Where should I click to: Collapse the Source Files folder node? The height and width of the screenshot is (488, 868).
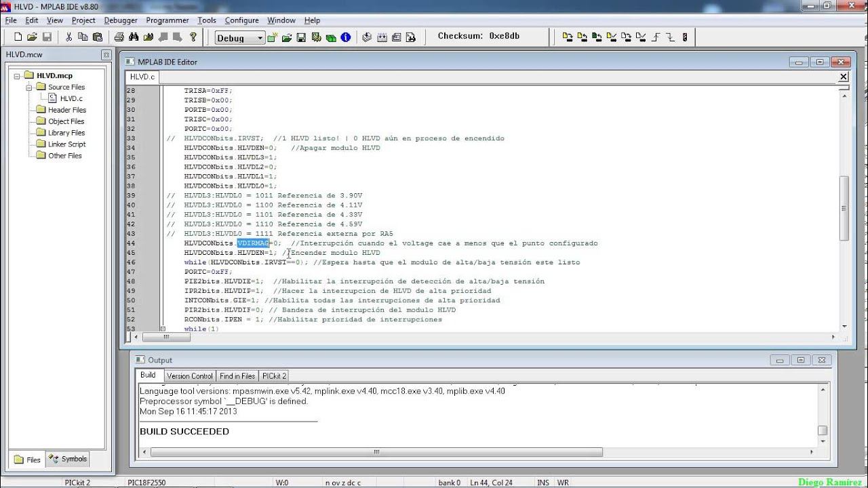pos(29,87)
